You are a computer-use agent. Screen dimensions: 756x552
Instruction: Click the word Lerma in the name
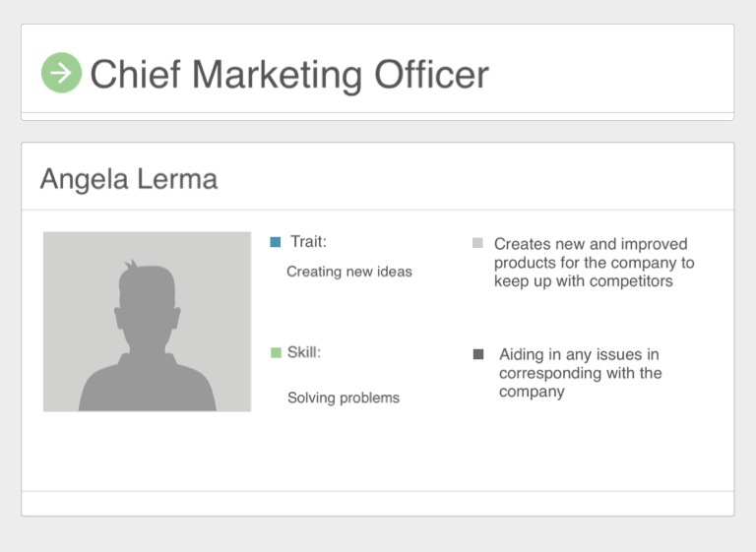pos(177,179)
